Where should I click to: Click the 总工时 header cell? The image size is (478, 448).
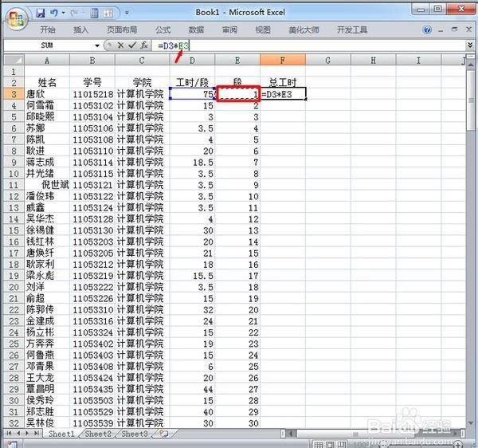(283, 82)
